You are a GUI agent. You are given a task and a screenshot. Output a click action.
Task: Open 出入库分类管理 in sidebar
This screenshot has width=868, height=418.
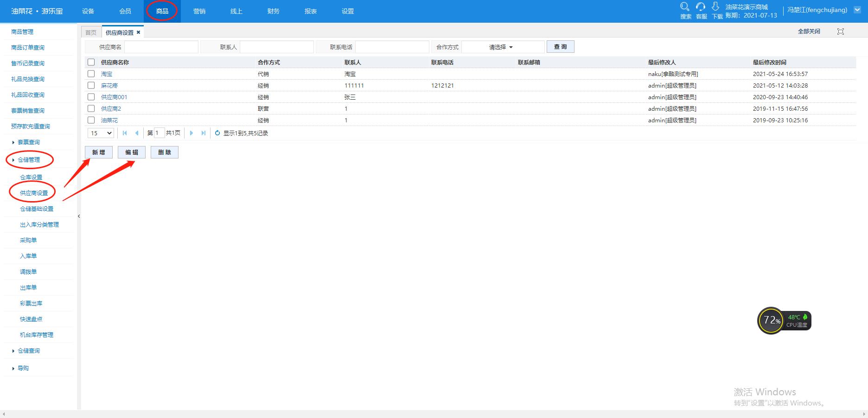39,225
